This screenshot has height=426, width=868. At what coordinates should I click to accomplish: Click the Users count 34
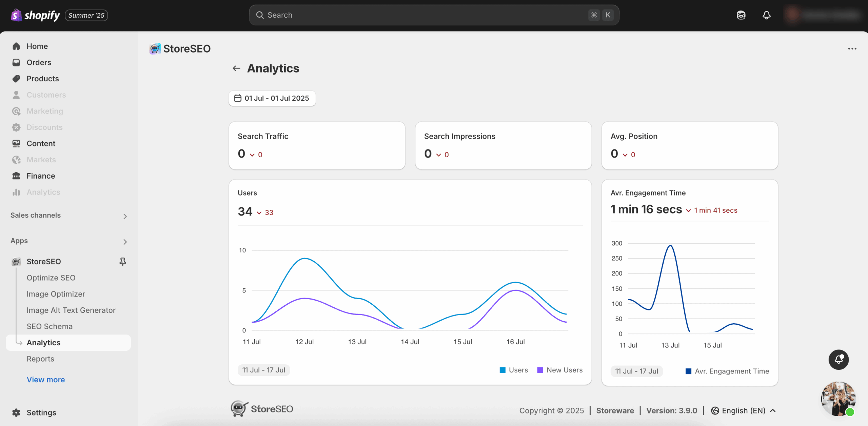(245, 211)
